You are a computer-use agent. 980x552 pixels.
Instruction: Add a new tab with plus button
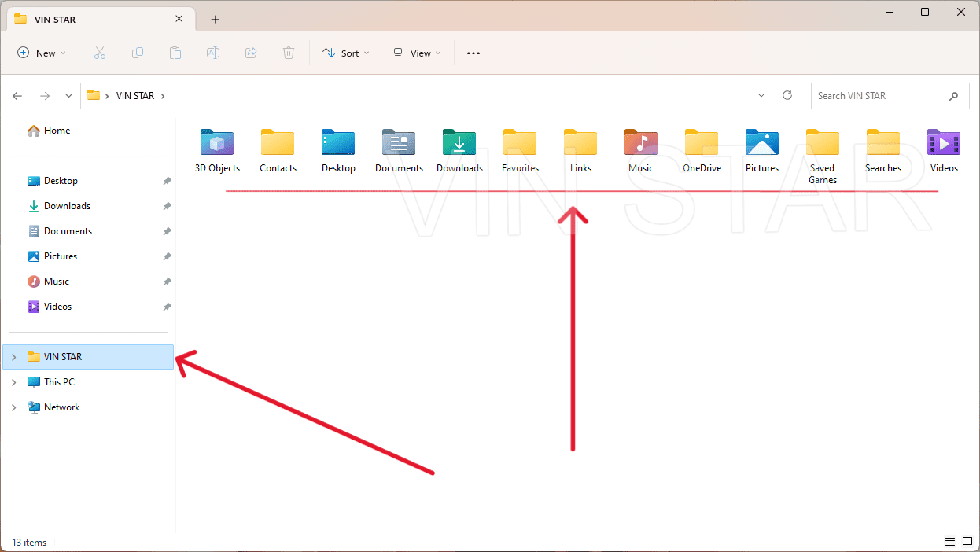click(x=215, y=19)
